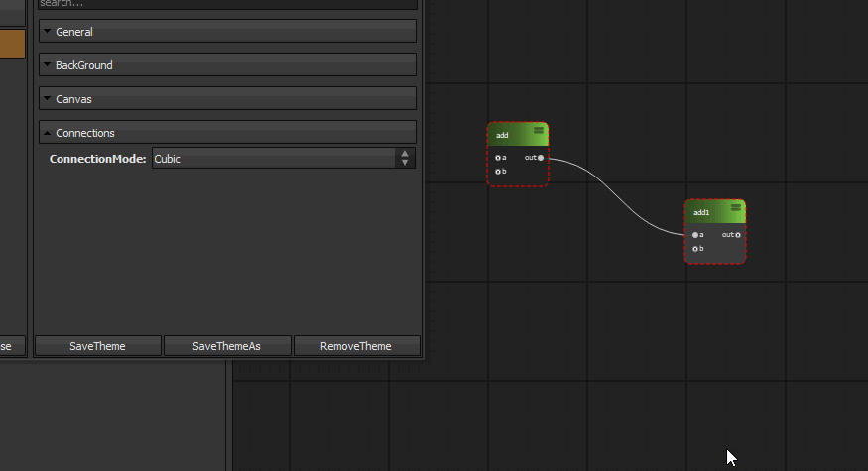Click input pin a on the add node
Viewport: 868px width, 471px height.
point(498,158)
